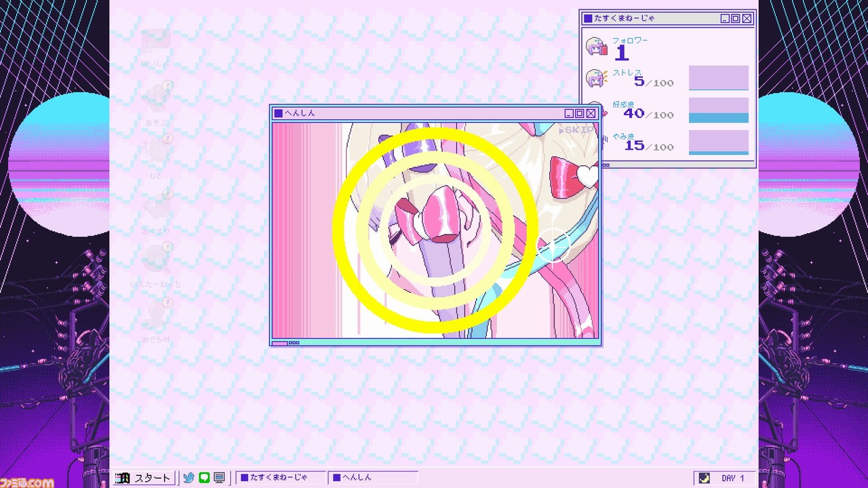868x488 pixels.
Task: Click the 好感度 value 40/100
Action: point(648,114)
